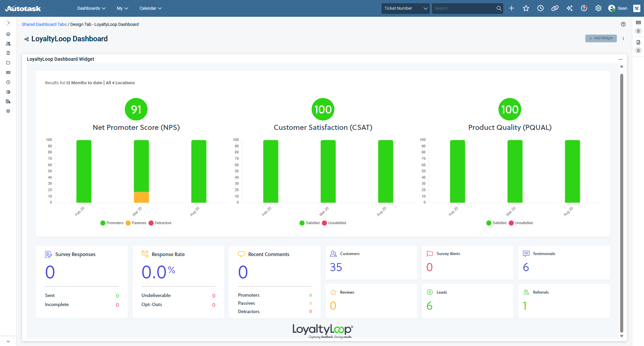Toggle the Passives legend in NPS chart
Viewport: 644px width, 346px height.
[136, 223]
